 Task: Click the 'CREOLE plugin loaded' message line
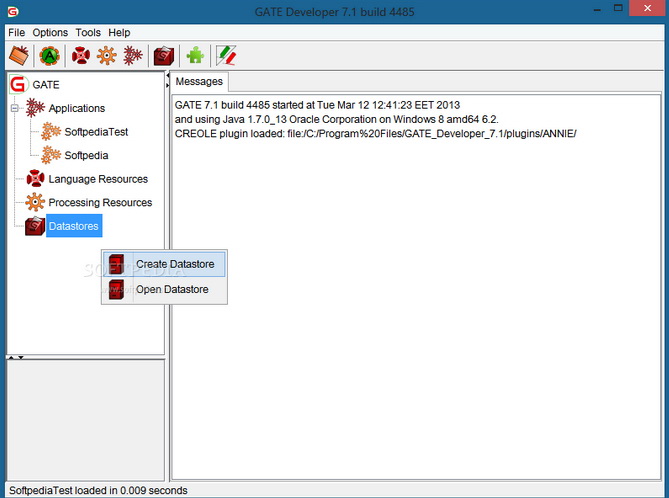pyautogui.click(x=375, y=134)
